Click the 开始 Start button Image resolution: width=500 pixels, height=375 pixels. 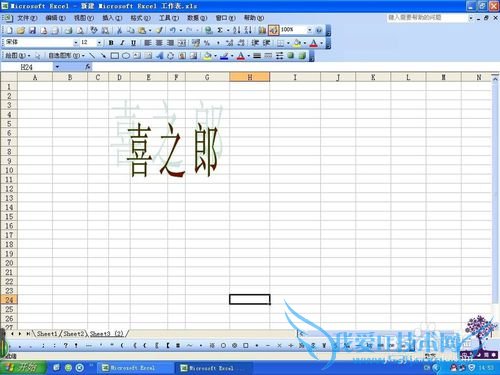tap(23, 368)
